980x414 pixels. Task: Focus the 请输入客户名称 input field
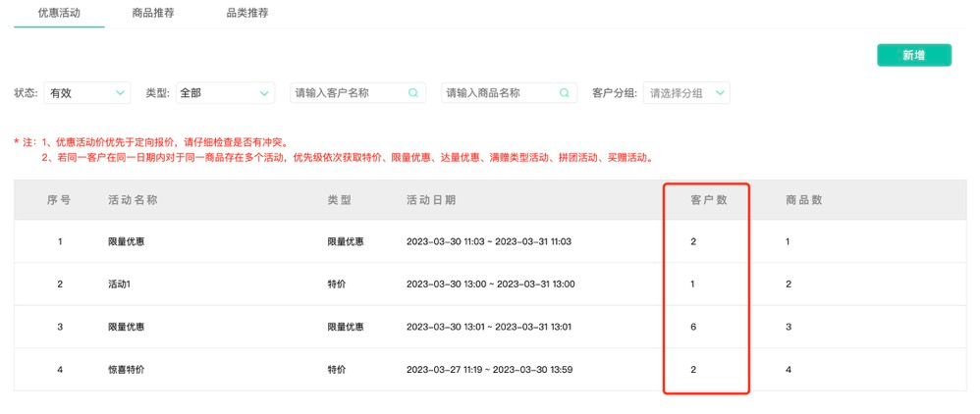point(349,93)
